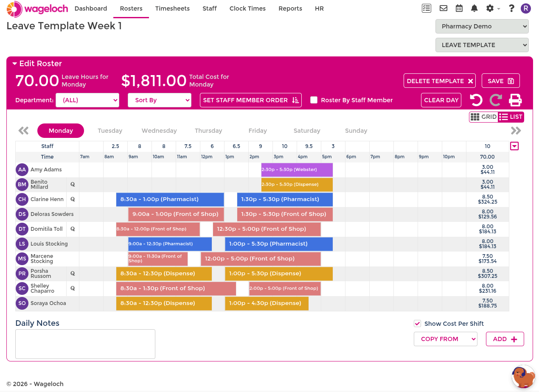Click Clarine Henn CH avatar
This screenshot has width=539, height=392.
coord(22,199)
